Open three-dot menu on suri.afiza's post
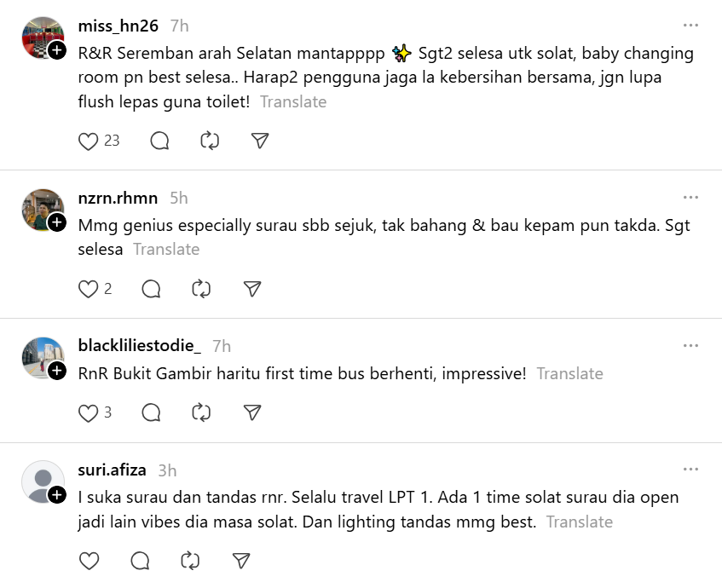 tap(690, 470)
